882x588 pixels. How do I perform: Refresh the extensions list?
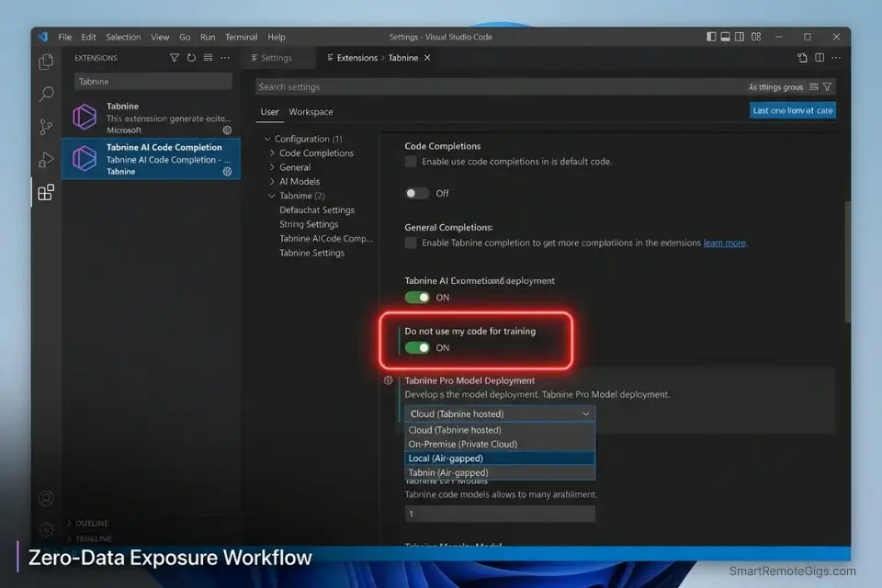pyautogui.click(x=191, y=57)
